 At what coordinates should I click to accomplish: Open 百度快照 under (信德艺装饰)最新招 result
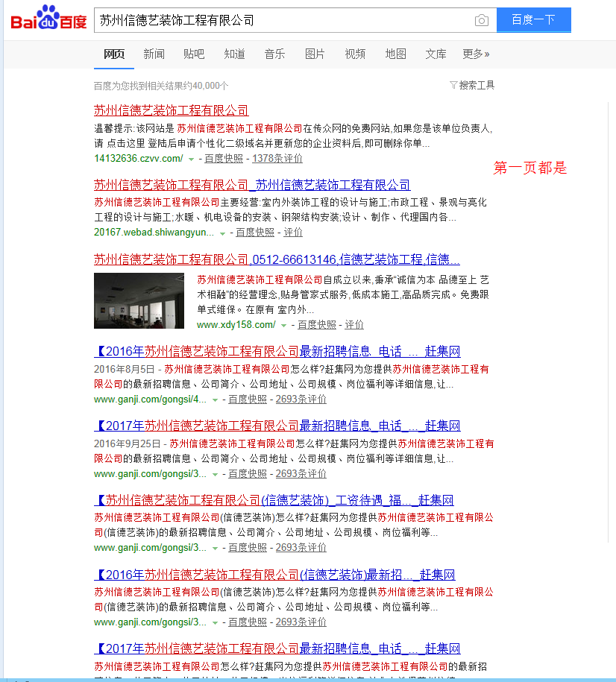coord(248,622)
